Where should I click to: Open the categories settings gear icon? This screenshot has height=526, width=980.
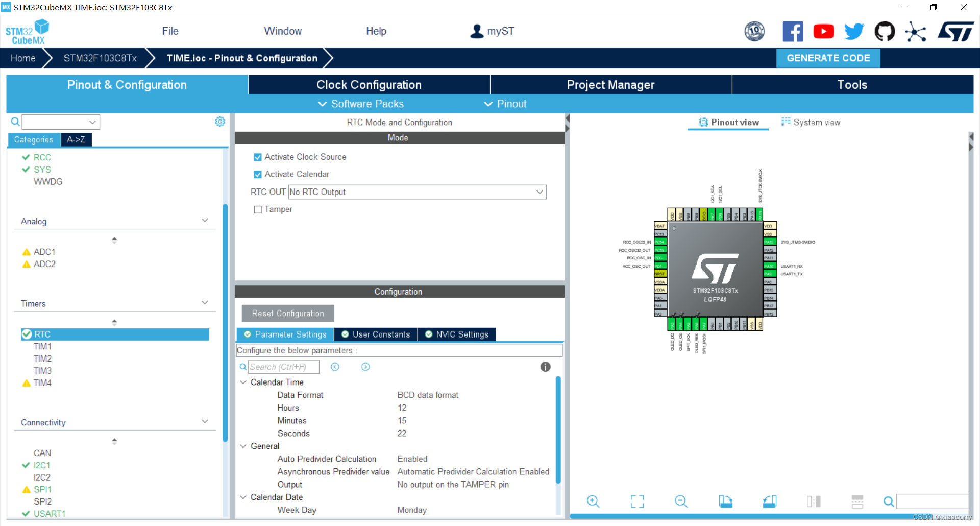coord(220,122)
